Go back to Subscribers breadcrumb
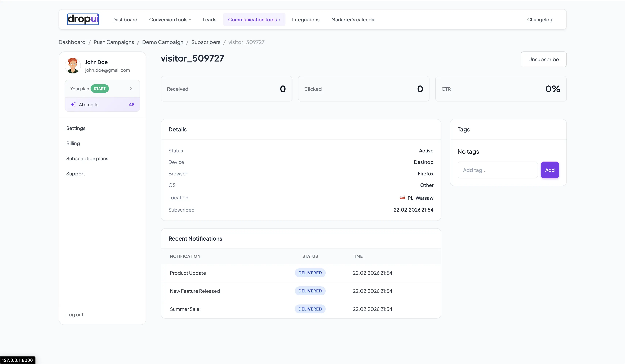Screen dimensions: 625x364 coord(206,42)
